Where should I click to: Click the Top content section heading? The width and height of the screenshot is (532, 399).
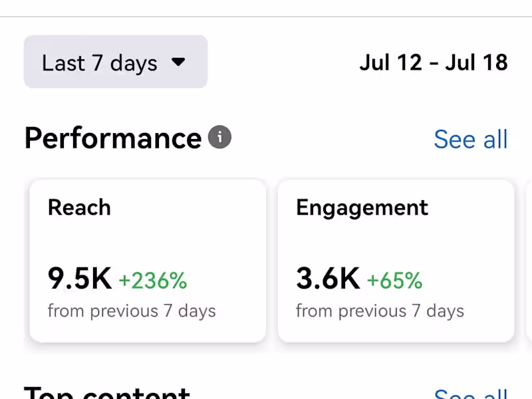pyautogui.click(x=107, y=394)
